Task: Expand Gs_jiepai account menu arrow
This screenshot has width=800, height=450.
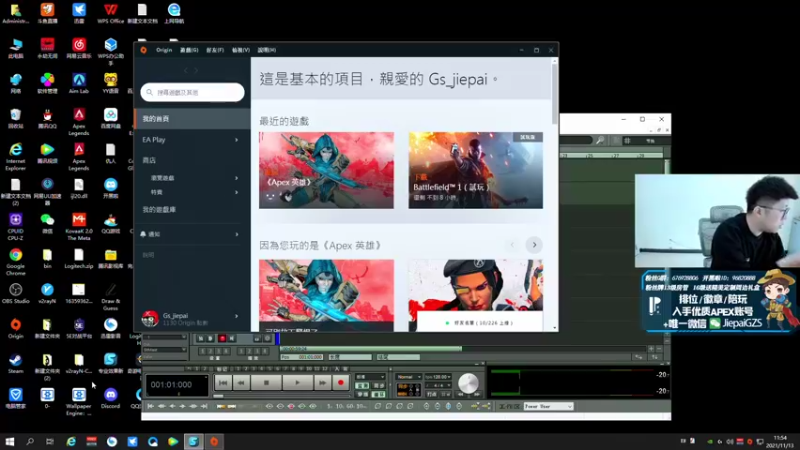Action: point(236,316)
